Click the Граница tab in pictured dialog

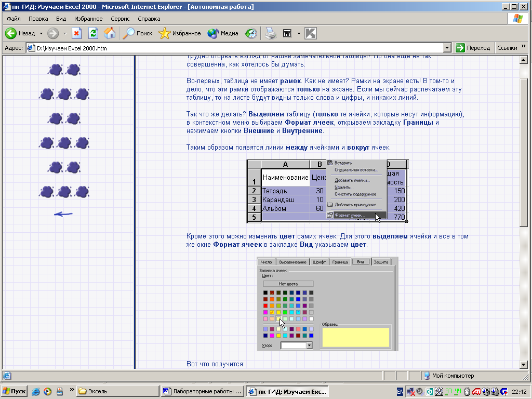pyautogui.click(x=340, y=262)
